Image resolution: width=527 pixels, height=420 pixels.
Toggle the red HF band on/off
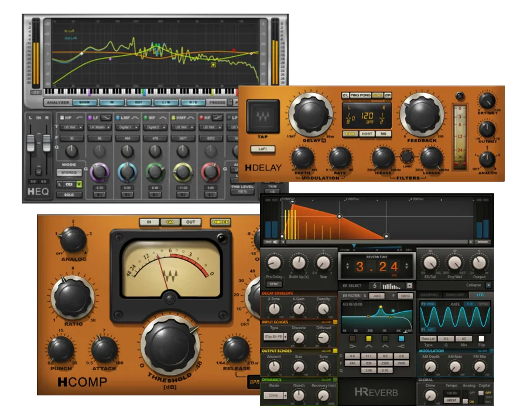pyautogui.click(x=201, y=118)
